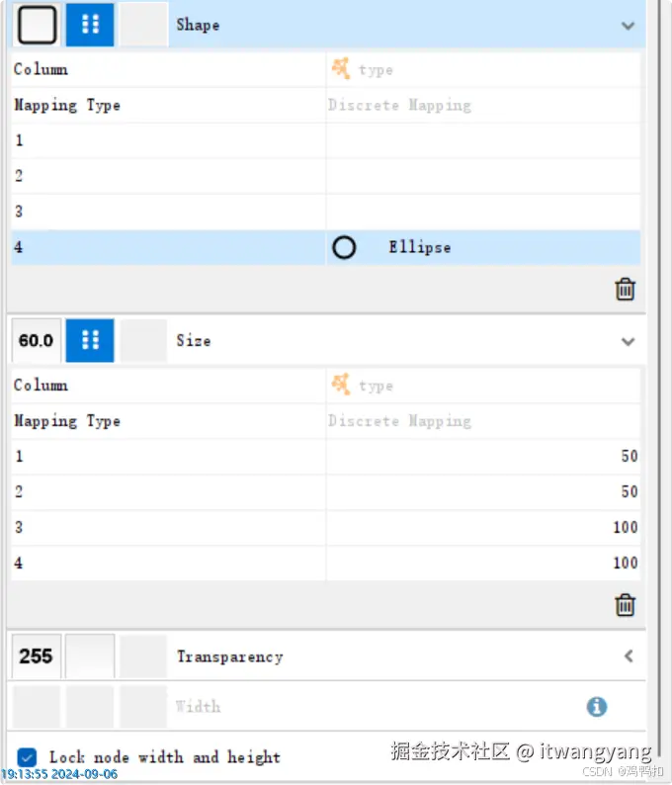Image resolution: width=672 pixels, height=785 pixels.
Task: Toggle Lock node width and height checkbox
Action: [28, 757]
